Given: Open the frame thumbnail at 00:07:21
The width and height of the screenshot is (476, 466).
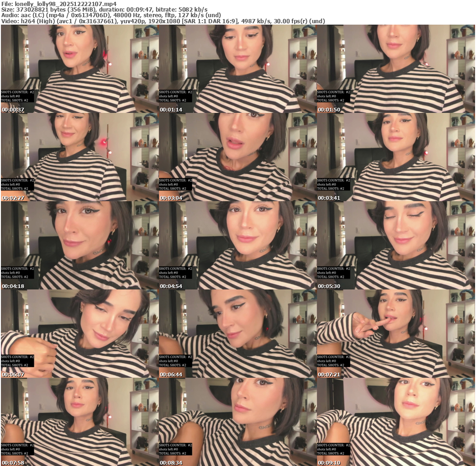Looking at the screenshot, I should coord(396,334).
